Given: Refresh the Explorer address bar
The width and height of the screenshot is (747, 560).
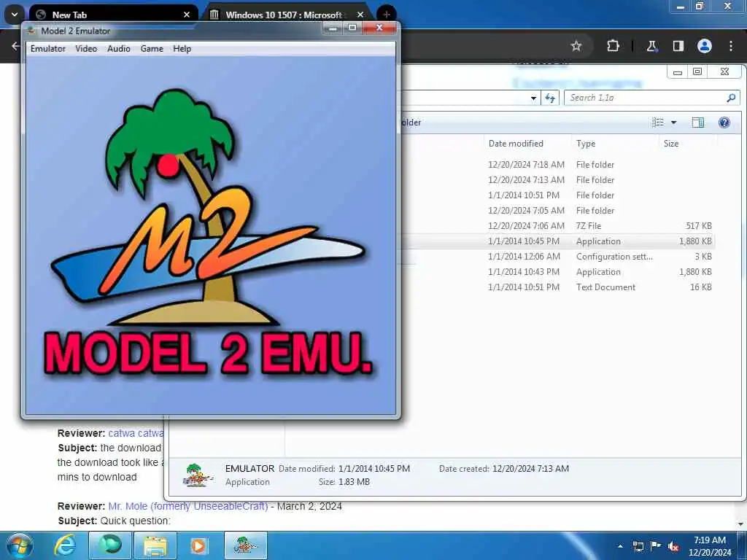Looking at the screenshot, I should click(x=550, y=98).
